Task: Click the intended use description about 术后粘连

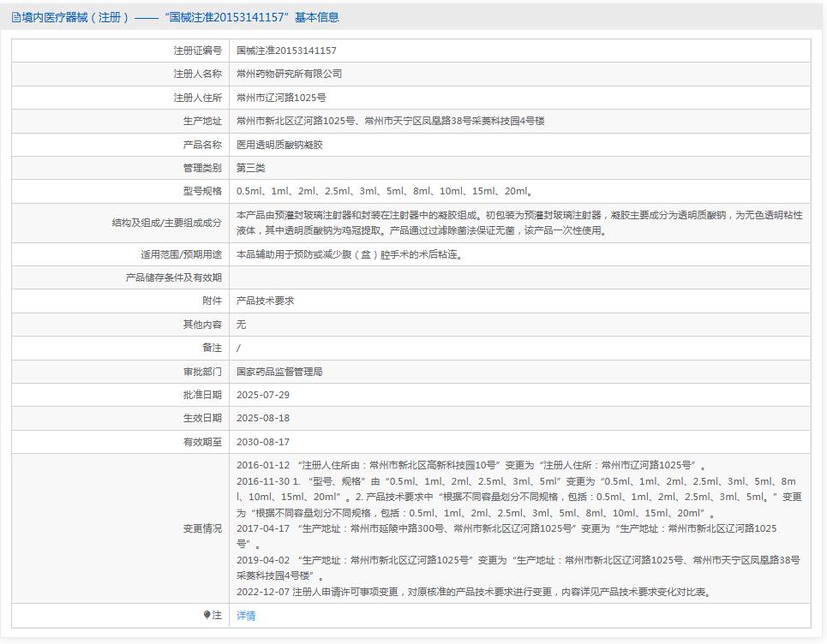Action: [x=349, y=254]
